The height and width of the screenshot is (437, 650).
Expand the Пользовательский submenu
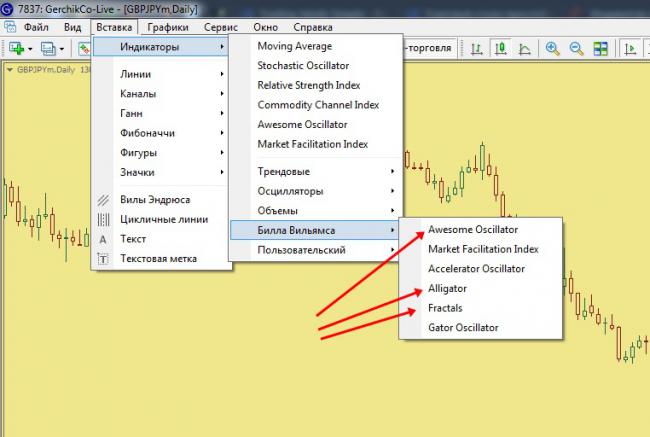tap(316, 250)
